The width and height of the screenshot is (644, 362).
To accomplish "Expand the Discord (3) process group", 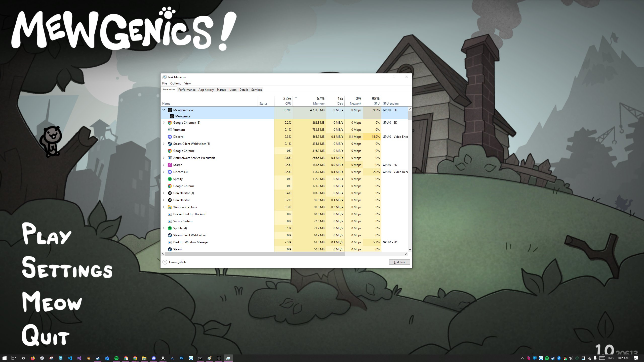I will click(x=164, y=172).
